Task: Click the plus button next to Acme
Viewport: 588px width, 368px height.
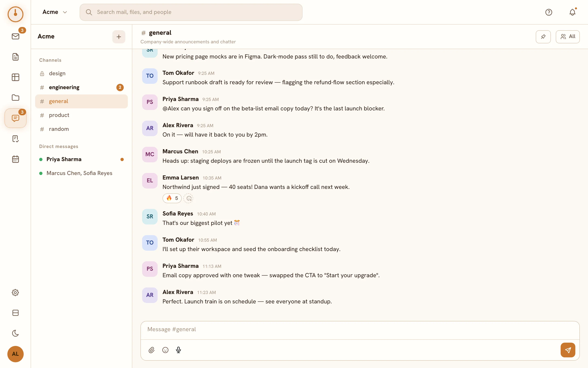Action: 119,37
